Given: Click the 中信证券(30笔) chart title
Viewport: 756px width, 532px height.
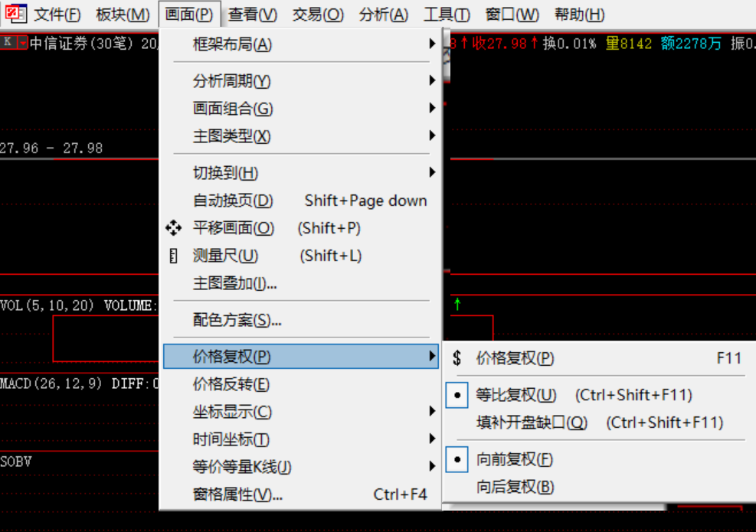Looking at the screenshot, I should (80, 44).
